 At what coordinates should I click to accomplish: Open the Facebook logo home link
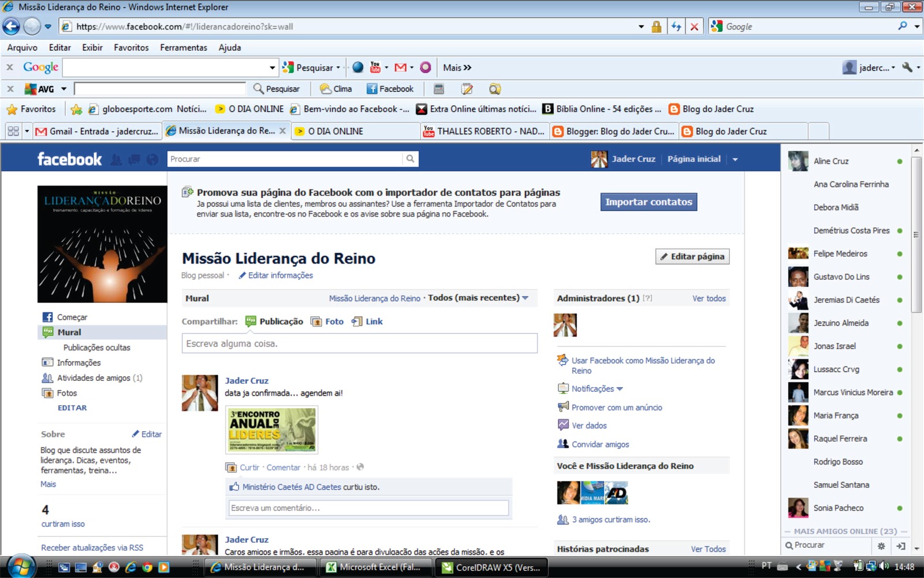point(69,159)
